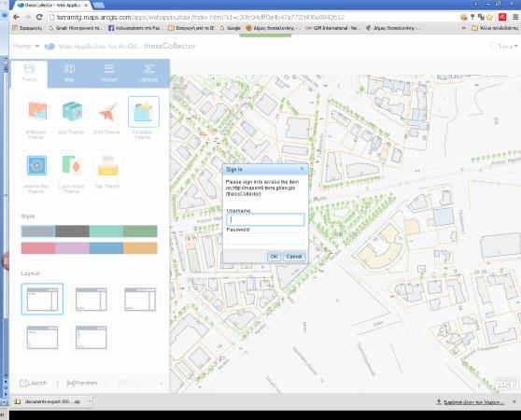Select the Box Theme icon
Screen dimensions: 521x420
click(72, 111)
